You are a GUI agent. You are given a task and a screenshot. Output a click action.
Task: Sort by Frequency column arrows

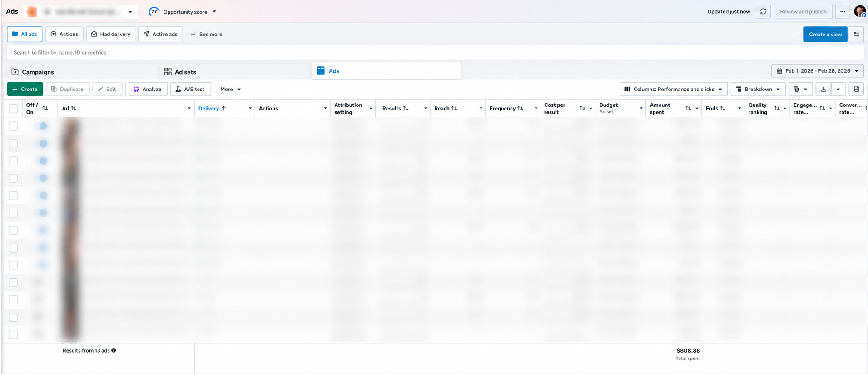(520, 109)
